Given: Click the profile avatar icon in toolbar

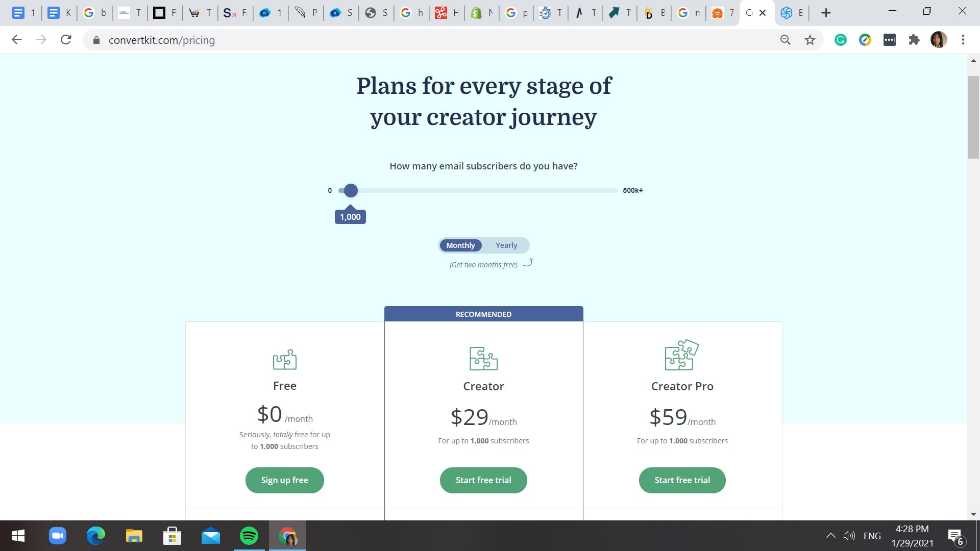Looking at the screenshot, I should coord(939,40).
